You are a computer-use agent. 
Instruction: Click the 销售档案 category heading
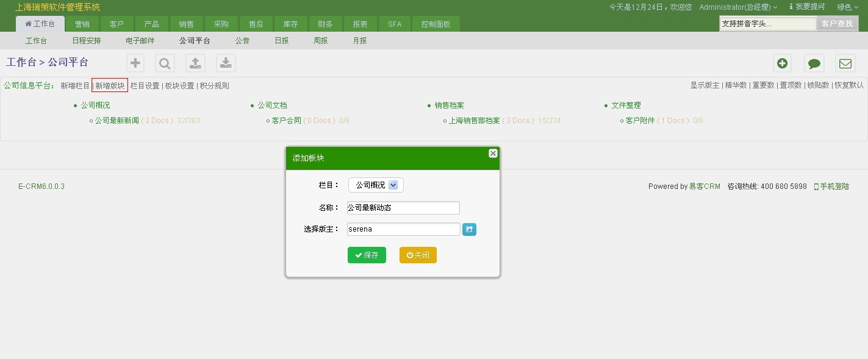tap(449, 105)
